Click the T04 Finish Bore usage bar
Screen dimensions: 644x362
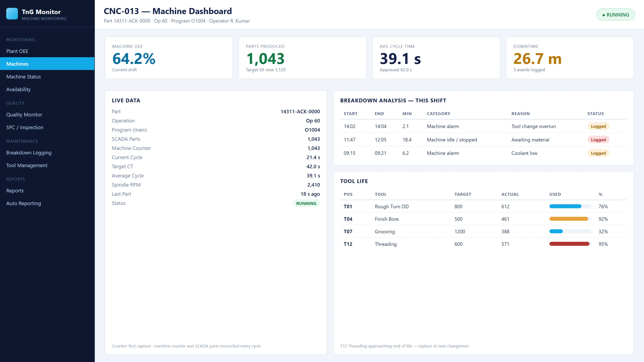click(x=570, y=219)
